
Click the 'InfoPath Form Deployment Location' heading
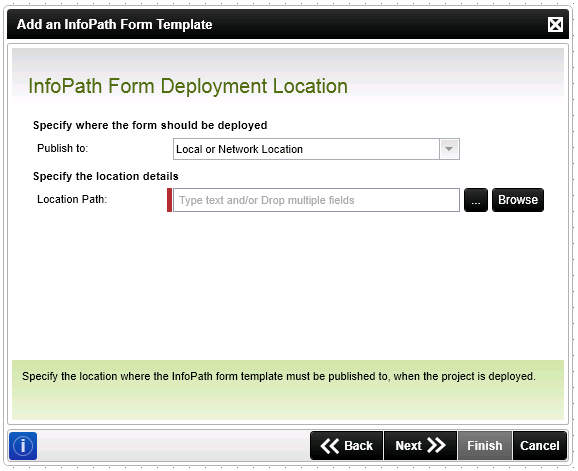coord(188,86)
